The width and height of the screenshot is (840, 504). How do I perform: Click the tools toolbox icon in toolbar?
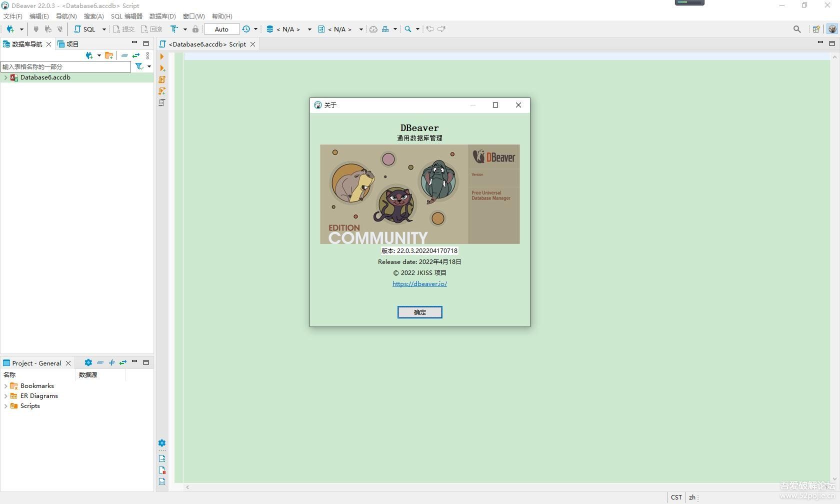pos(385,29)
